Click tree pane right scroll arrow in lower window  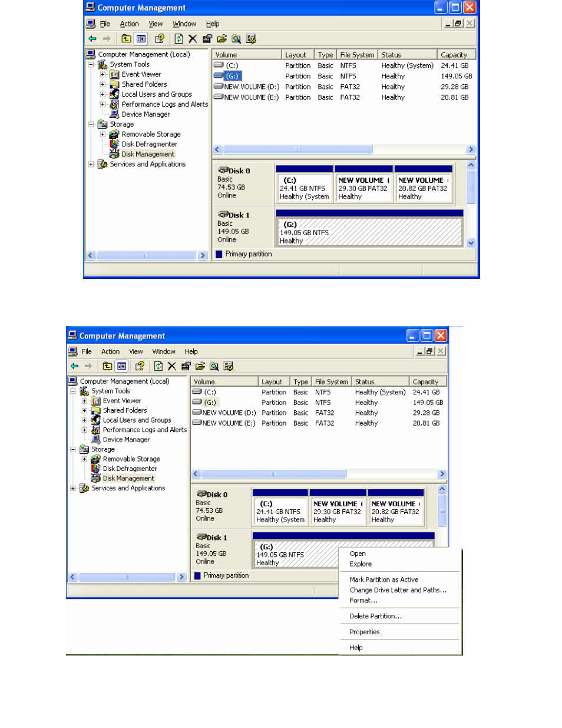pyautogui.click(x=181, y=577)
